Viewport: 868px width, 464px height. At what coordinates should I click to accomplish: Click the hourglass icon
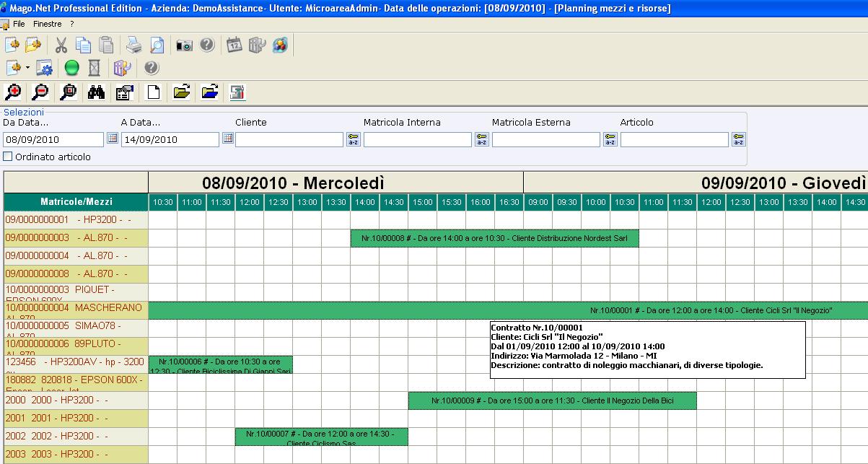tap(94, 68)
